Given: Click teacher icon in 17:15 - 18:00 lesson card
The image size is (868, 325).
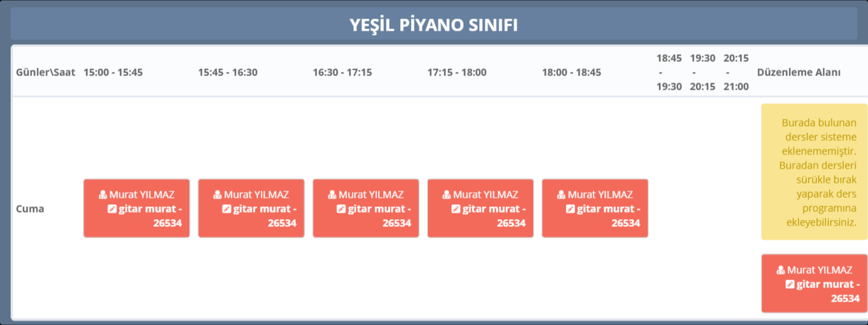Looking at the screenshot, I should click(446, 195).
